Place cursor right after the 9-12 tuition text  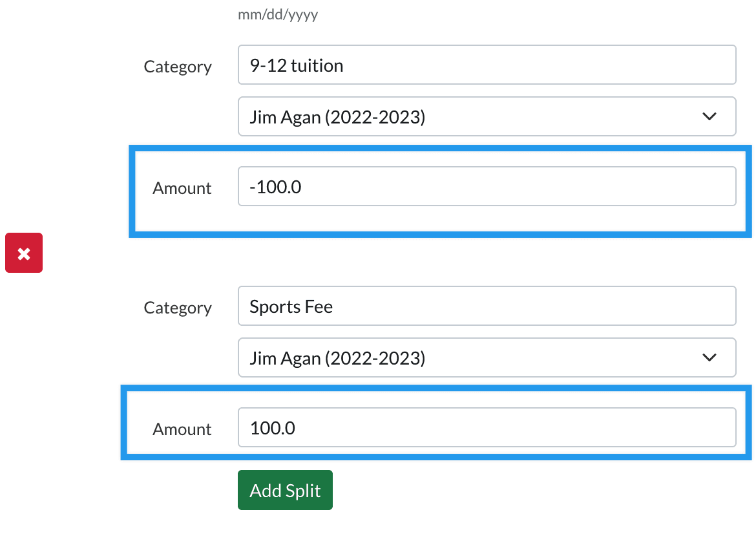[345, 65]
